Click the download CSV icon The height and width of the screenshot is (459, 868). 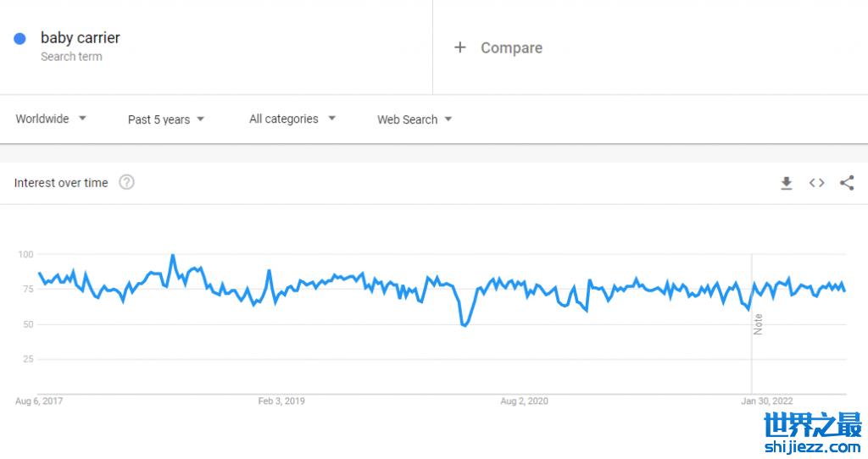pyautogui.click(x=787, y=183)
